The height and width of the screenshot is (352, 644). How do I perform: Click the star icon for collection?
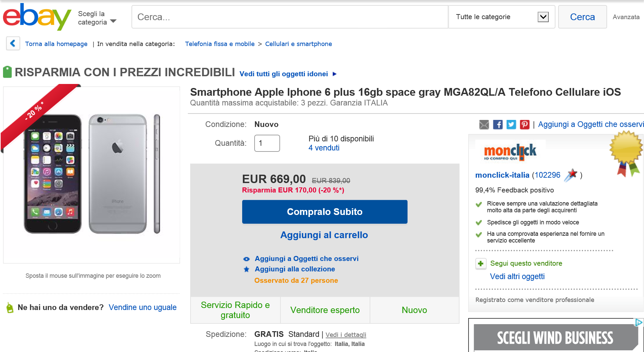[247, 269]
